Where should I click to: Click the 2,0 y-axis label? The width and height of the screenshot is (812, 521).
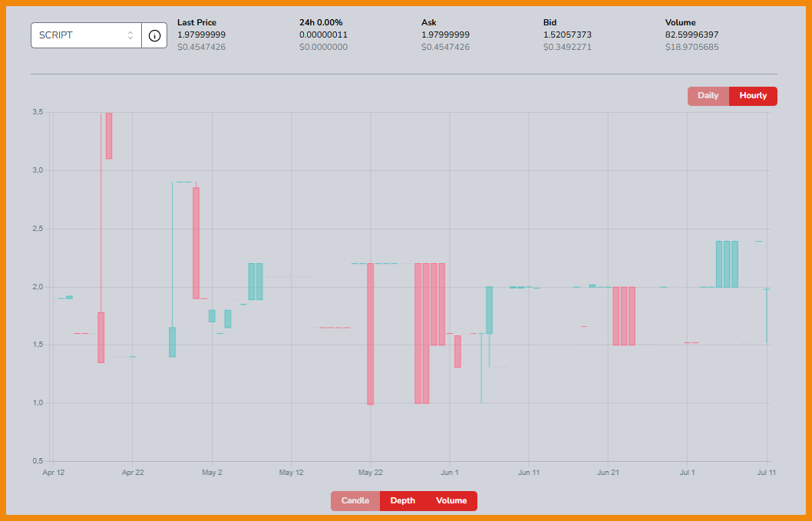click(x=38, y=287)
